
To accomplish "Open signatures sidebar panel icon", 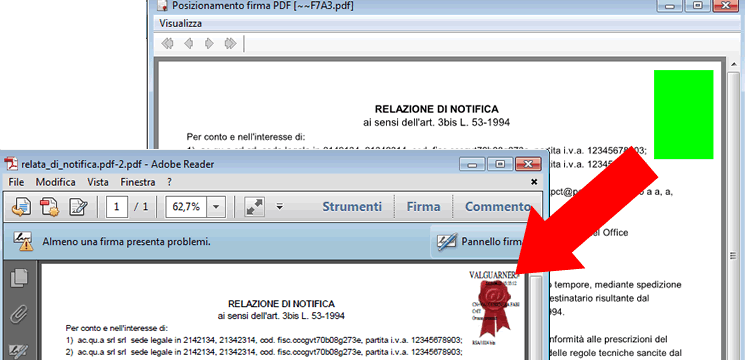I will click(19, 351).
